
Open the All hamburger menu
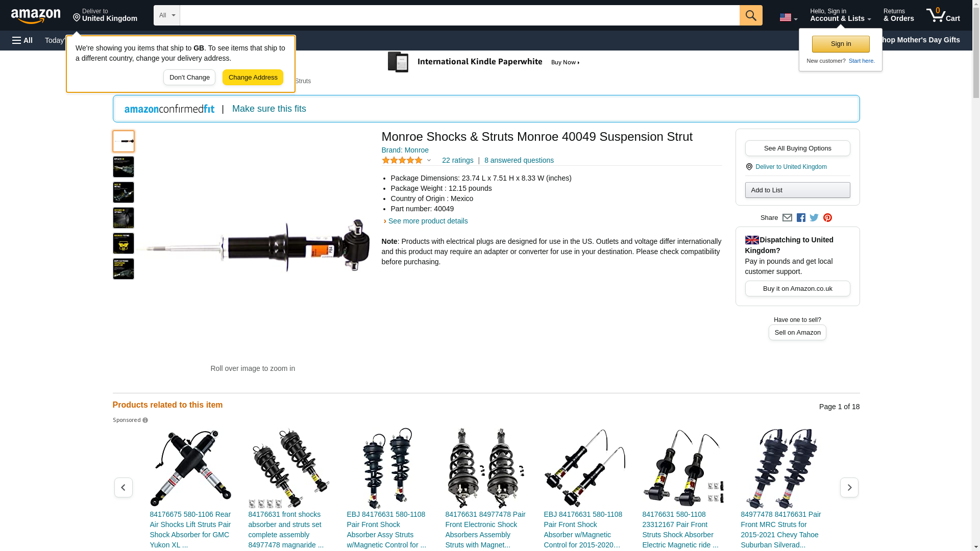click(x=22, y=40)
